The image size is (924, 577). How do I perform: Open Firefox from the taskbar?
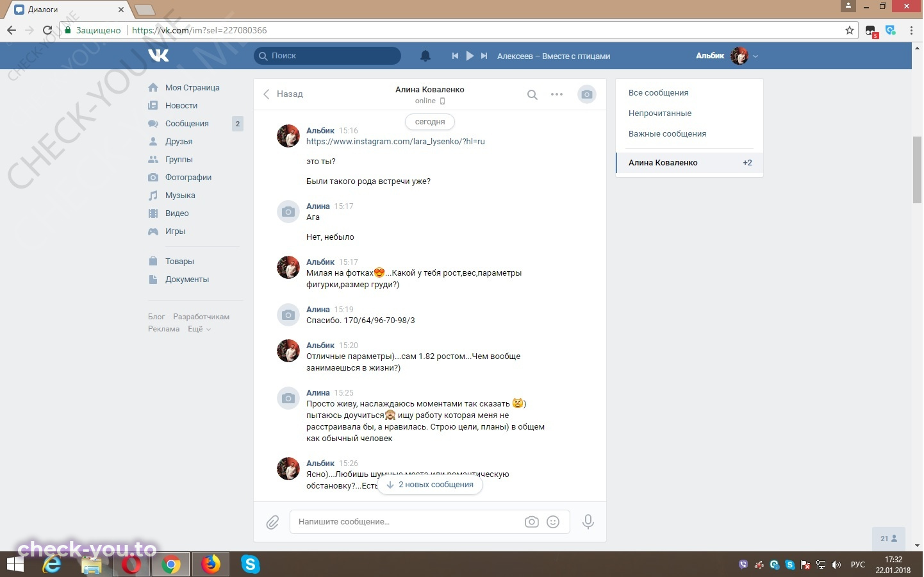tap(210, 565)
